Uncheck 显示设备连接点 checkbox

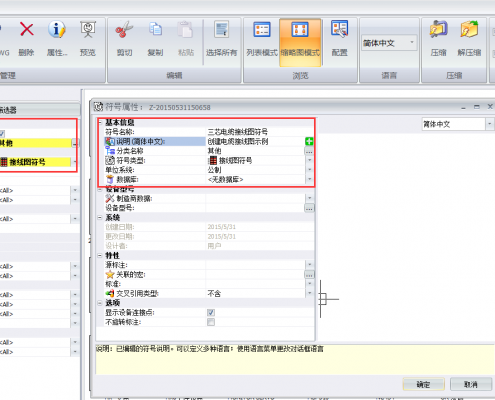click(x=211, y=313)
